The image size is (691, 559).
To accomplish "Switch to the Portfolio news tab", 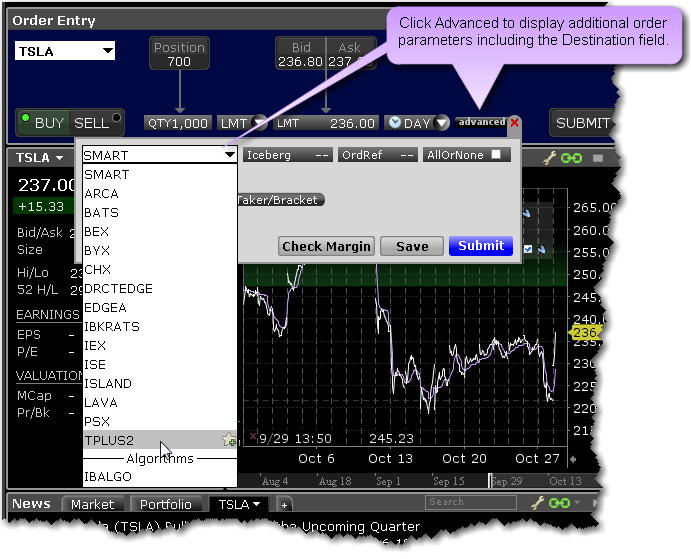I will click(165, 505).
